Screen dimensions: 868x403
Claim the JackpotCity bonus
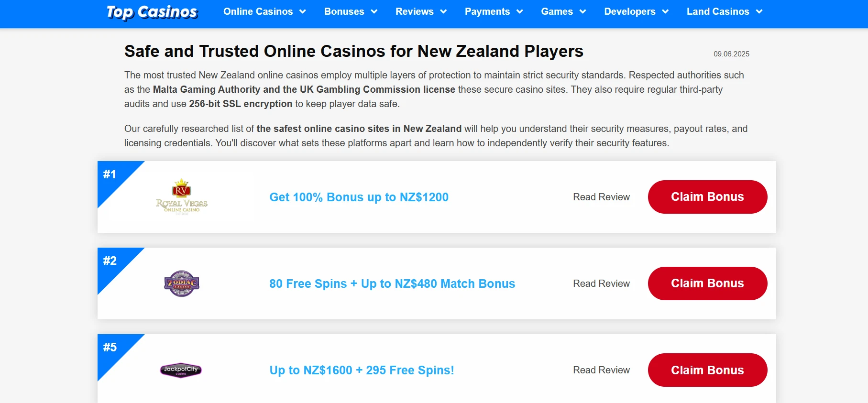click(707, 370)
